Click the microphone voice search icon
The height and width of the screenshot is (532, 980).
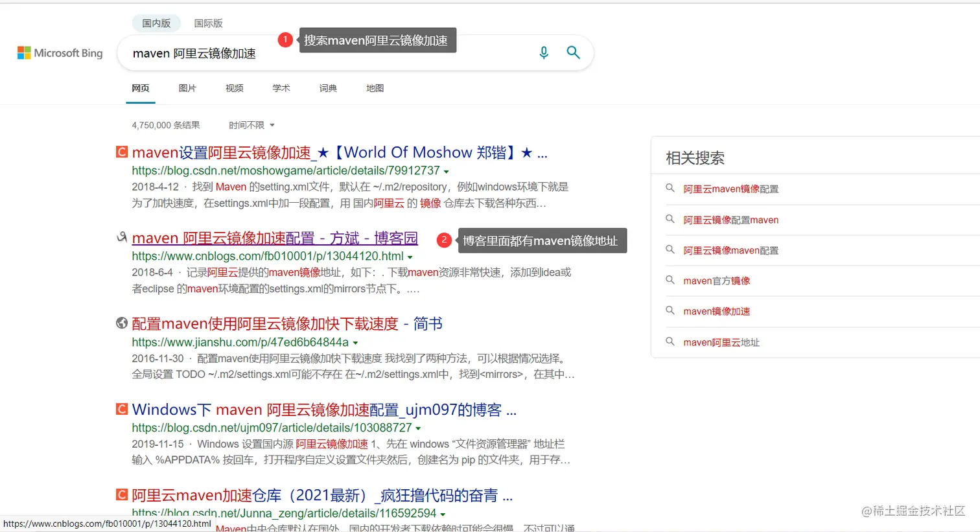click(543, 52)
